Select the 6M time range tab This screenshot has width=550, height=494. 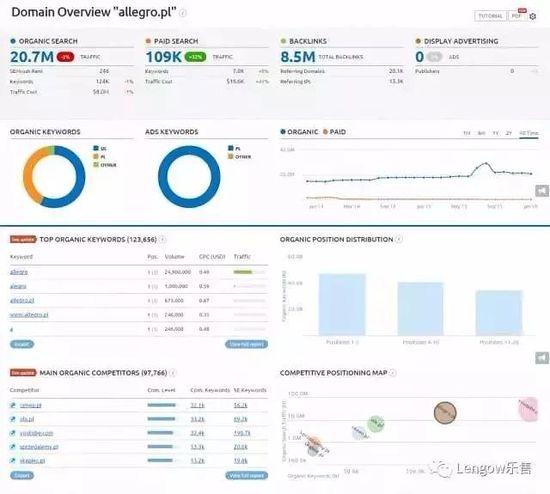coord(481,133)
